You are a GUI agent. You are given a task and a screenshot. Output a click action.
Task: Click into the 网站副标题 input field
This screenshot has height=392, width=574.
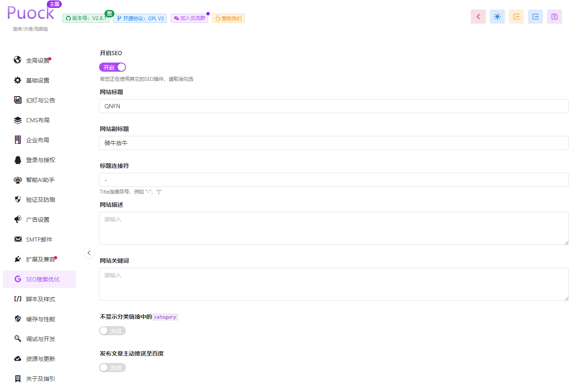tap(333, 143)
